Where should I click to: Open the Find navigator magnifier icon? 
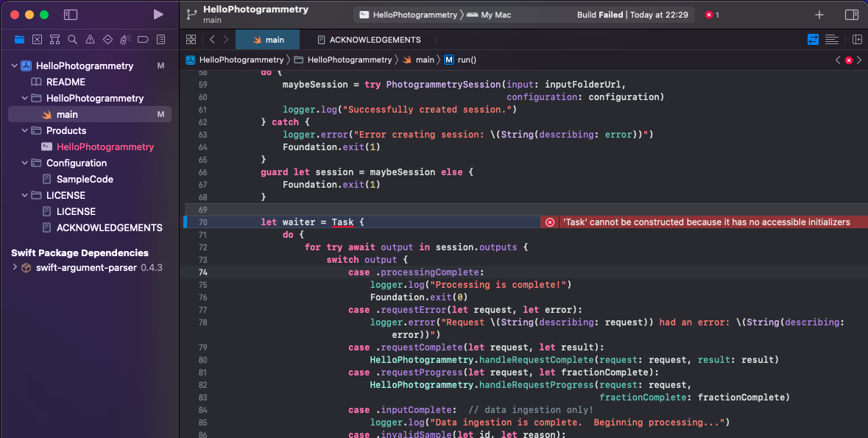(73, 39)
